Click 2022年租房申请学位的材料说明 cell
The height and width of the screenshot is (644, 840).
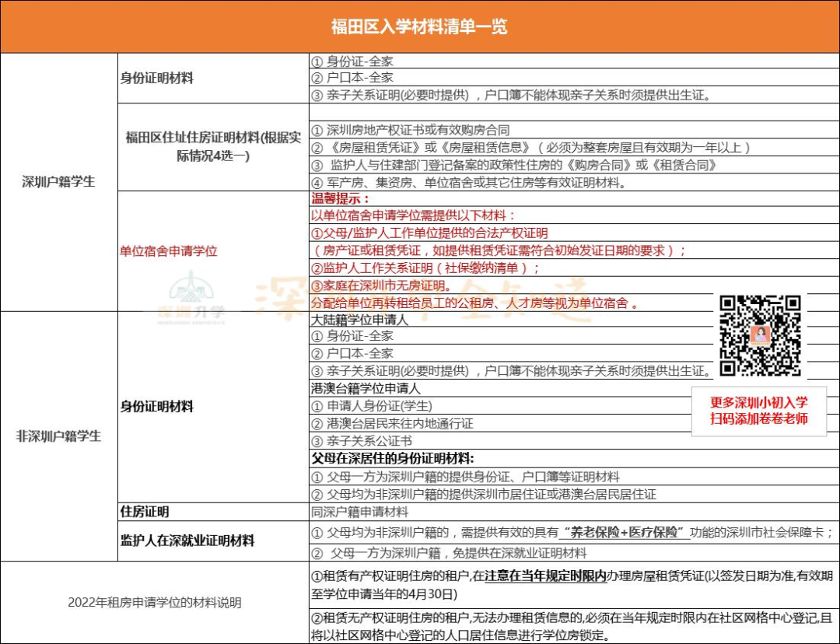[x=155, y=602]
